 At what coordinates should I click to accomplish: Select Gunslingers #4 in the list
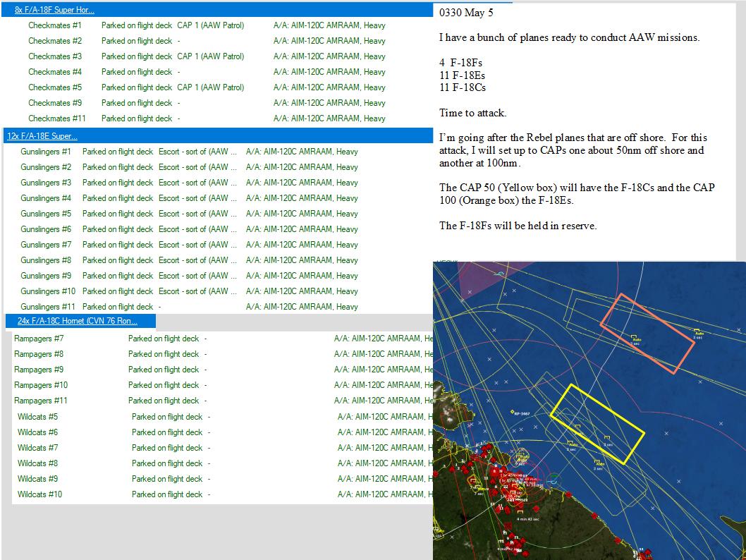46,198
